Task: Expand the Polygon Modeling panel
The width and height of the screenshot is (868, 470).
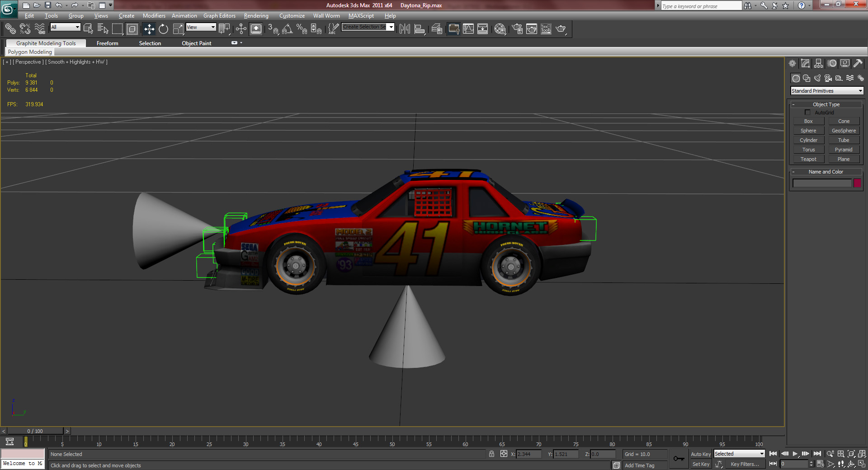Action: click(x=30, y=52)
